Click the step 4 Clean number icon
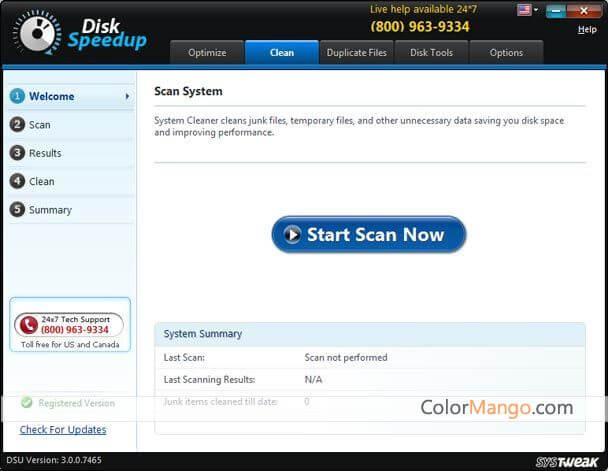 click(x=17, y=181)
